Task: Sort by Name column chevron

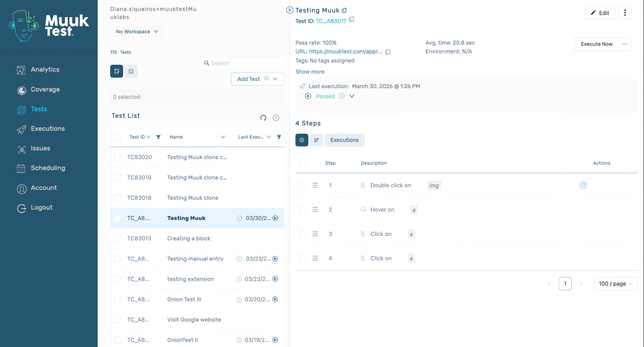Action: coord(223,137)
